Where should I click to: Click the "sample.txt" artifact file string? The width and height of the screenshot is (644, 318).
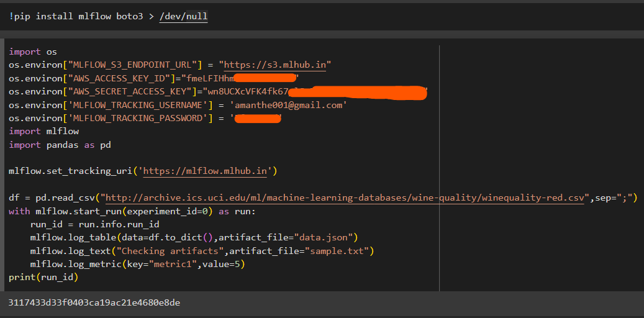(337, 251)
